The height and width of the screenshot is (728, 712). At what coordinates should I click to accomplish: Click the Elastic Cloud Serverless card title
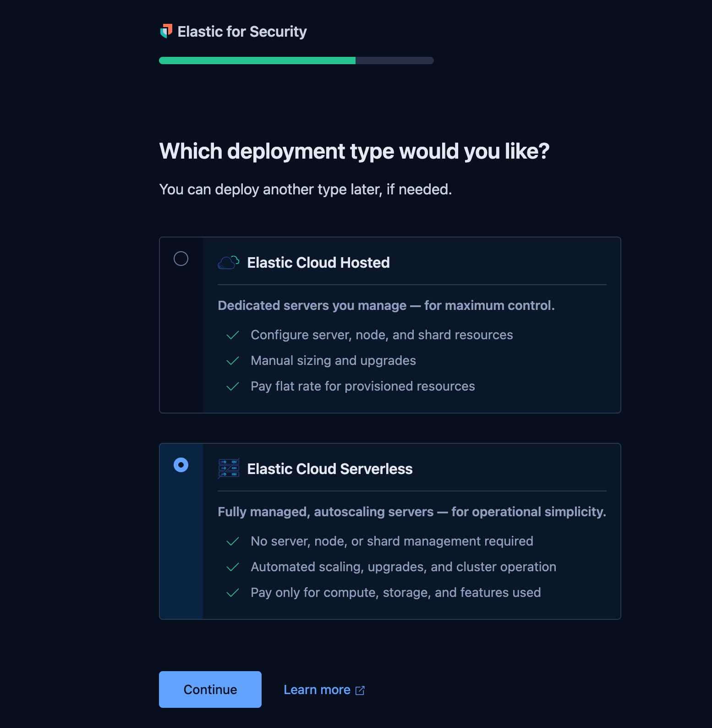pos(330,469)
